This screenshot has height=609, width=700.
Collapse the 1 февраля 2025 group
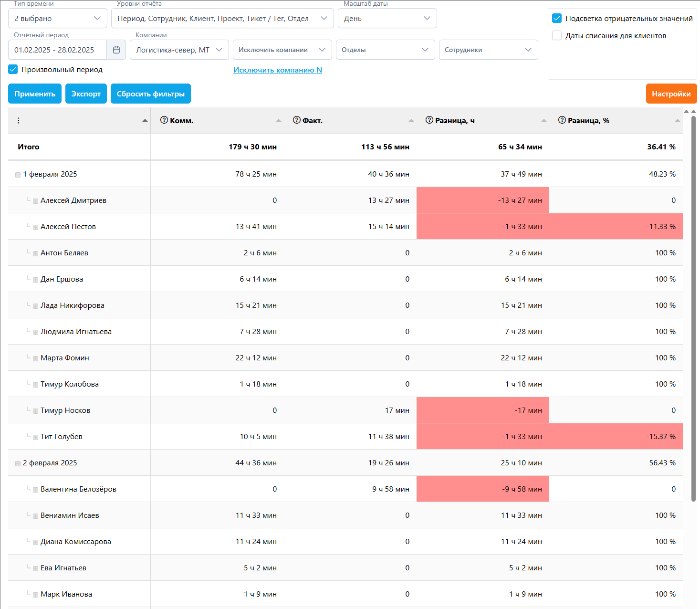18,175
